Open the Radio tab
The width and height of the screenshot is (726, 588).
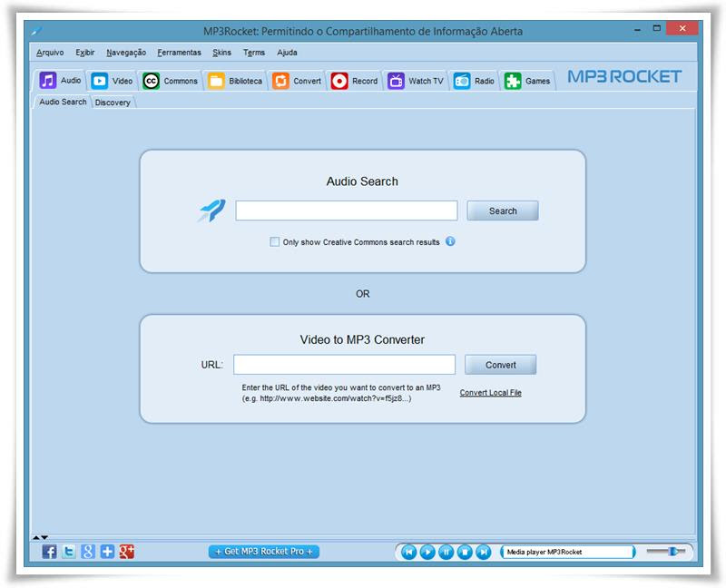(474, 81)
